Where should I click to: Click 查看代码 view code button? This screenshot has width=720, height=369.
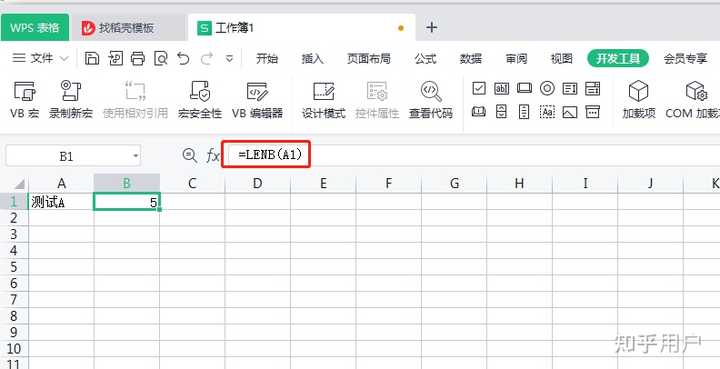pyautogui.click(x=431, y=100)
